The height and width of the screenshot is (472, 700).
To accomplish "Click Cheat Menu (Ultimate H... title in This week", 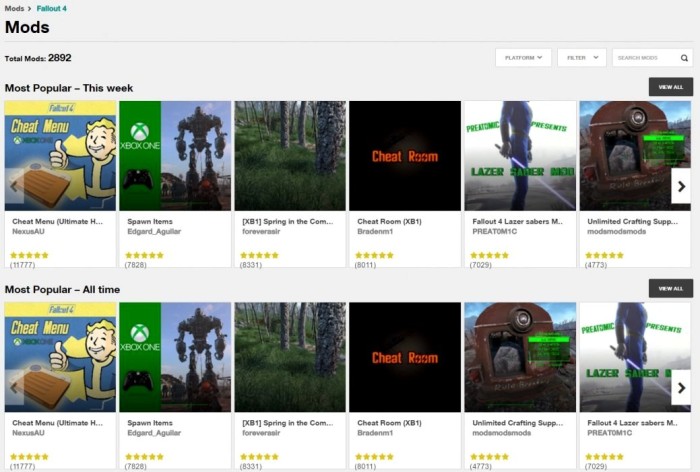I will pos(57,221).
